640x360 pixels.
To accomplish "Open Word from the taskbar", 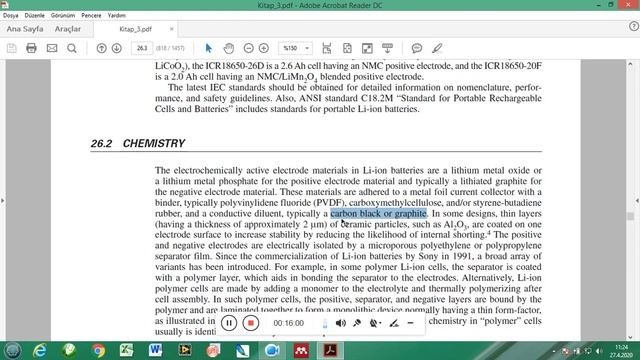I will pos(156,350).
